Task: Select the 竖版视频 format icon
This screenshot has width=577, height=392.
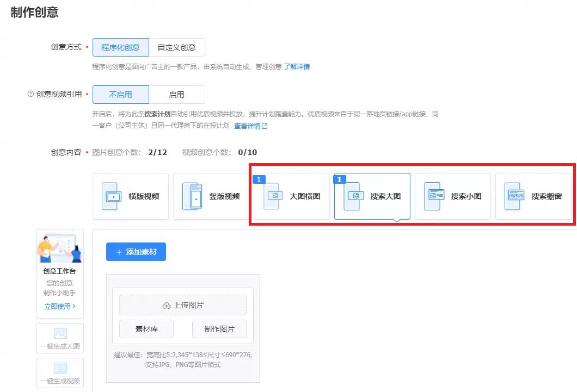Action: (x=192, y=196)
